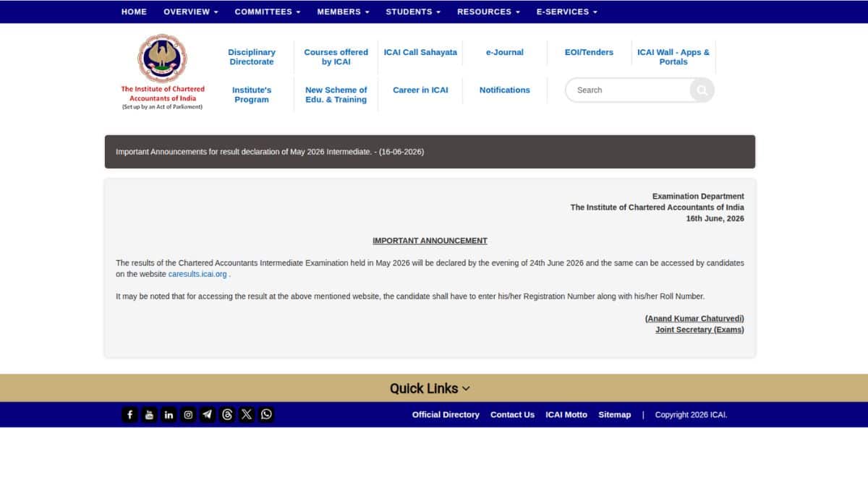Open the Threads social icon

pyautogui.click(x=227, y=414)
